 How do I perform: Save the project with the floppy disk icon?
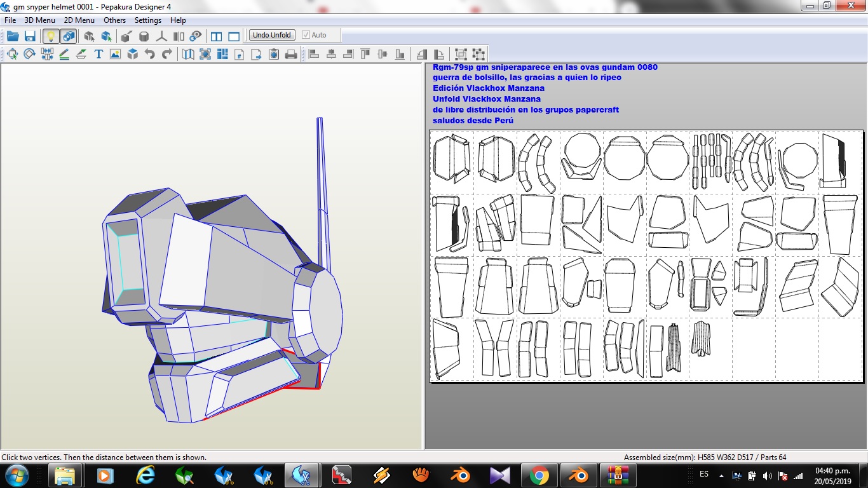[30, 36]
